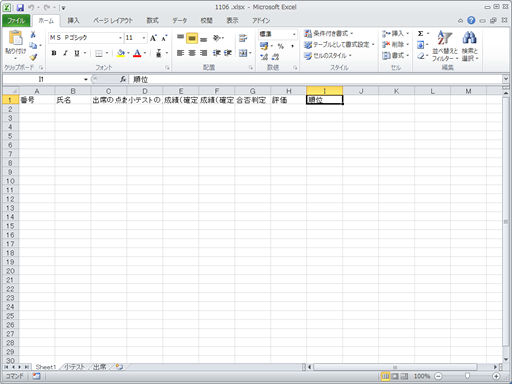Toggle top vertical alignment

pyautogui.click(x=180, y=38)
